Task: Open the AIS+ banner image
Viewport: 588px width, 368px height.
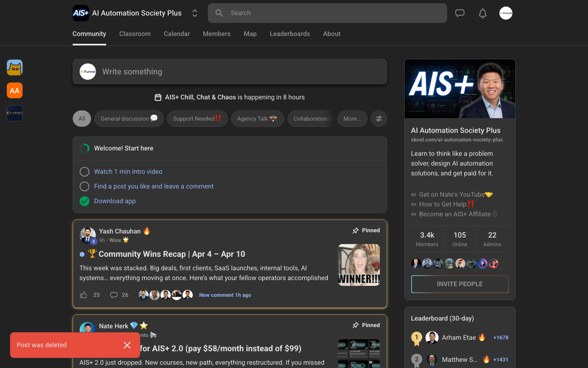Action: coord(460,89)
